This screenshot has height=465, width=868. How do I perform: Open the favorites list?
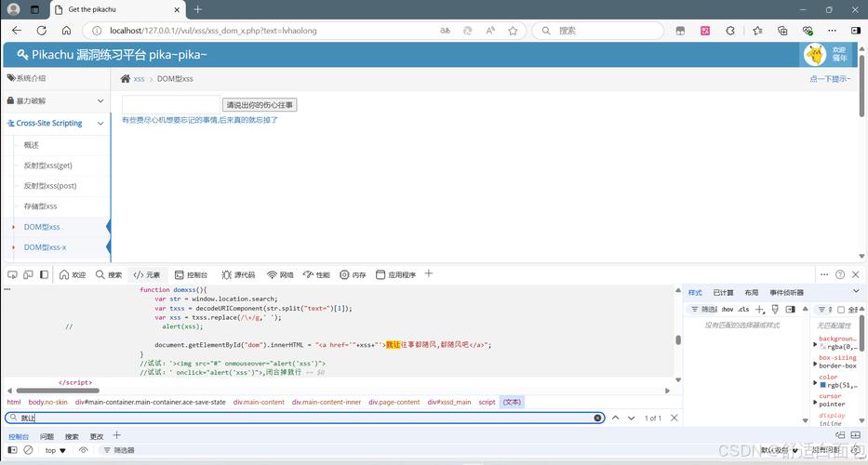757,31
